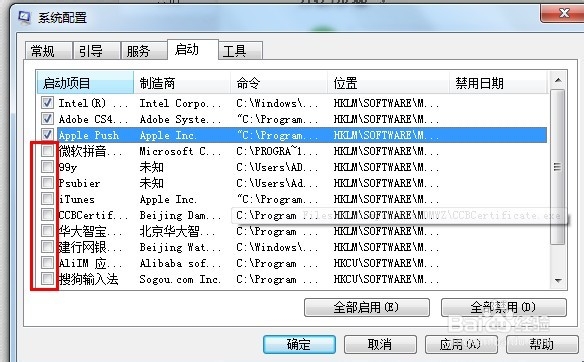Viewport: 584px width, 362px height.
Task: Select the Microsoft C manufacturer cell
Action: [x=180, y=151]
